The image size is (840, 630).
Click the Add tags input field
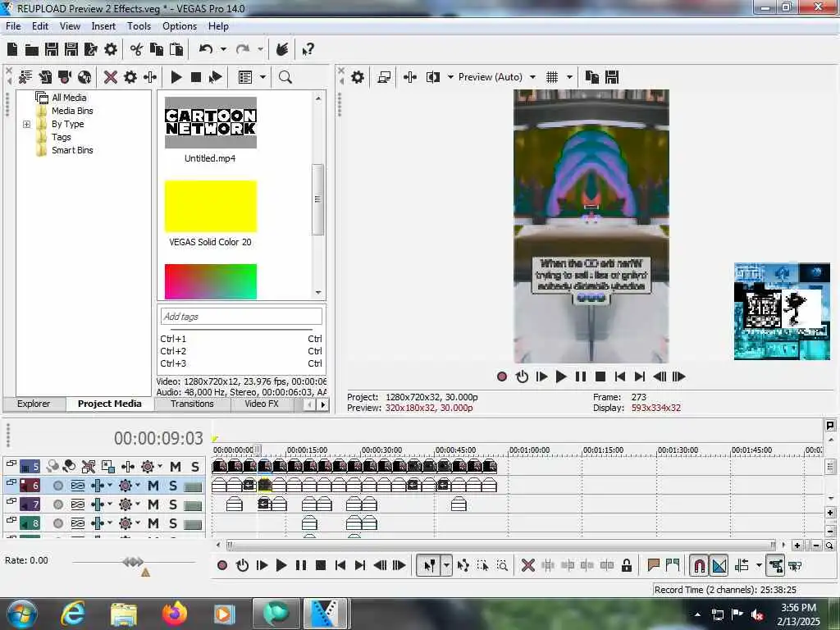(241, 317)
